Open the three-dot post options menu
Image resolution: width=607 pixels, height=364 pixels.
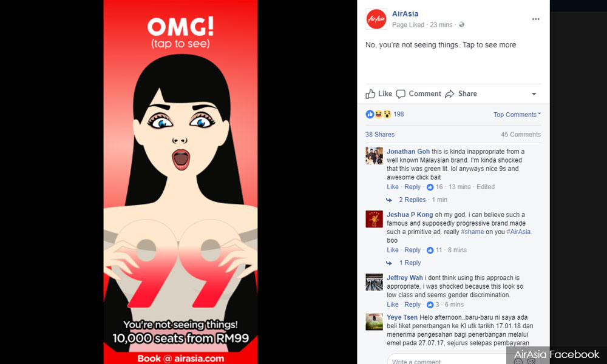535,19
